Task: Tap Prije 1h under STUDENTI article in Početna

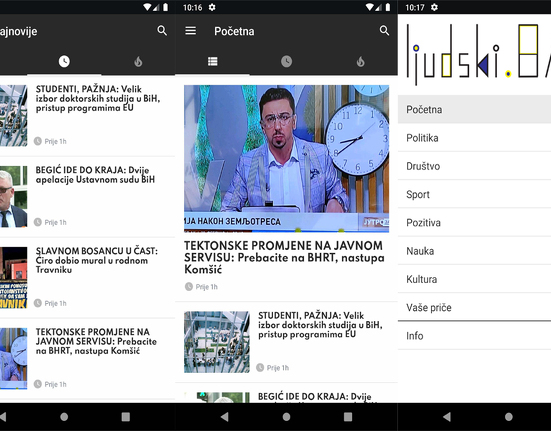Action: coord(273,368)
